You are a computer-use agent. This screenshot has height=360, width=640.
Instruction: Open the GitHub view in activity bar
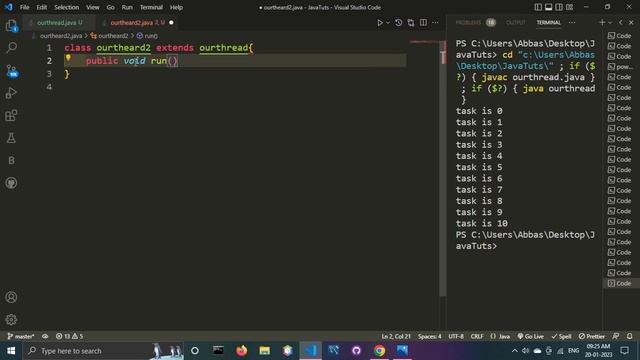11,183
